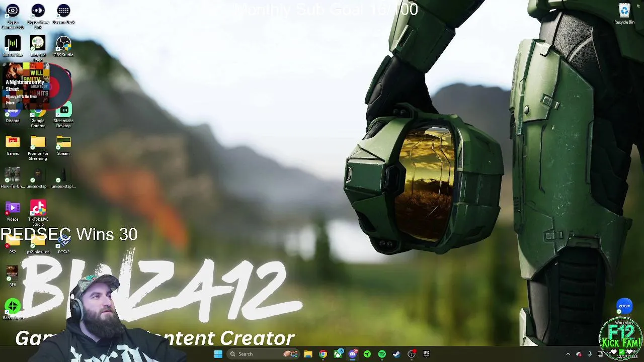The image size is (644, 362).
Task: Open Discord from the taskbar
Action: tap(353, 354)
